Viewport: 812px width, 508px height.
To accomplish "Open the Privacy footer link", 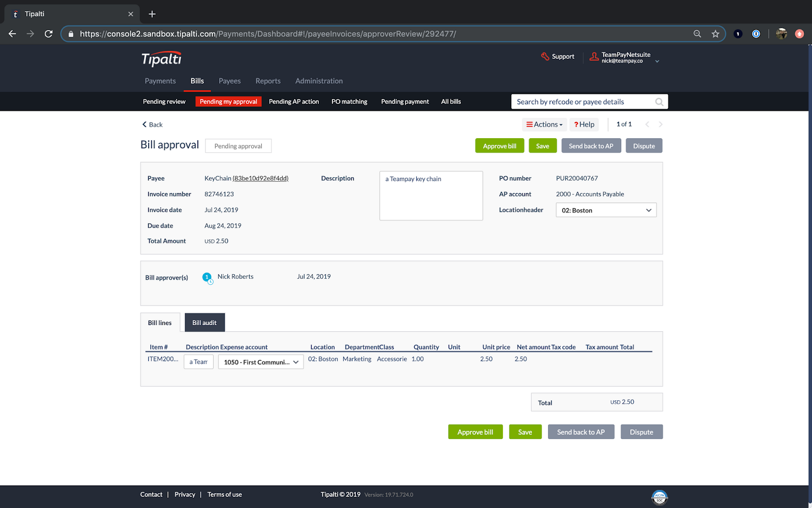I will 185,494.
